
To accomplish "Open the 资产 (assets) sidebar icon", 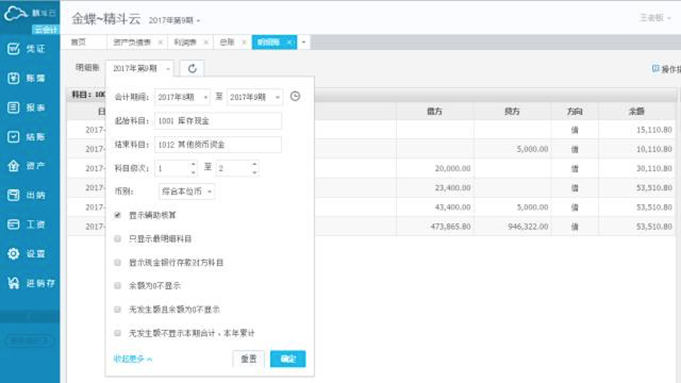I will [x=13, y=166].
